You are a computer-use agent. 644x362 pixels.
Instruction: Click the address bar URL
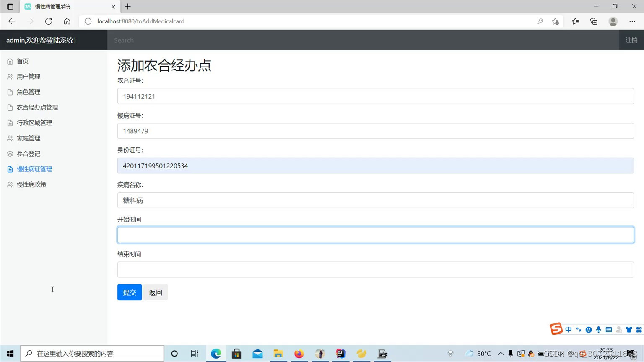(141, 21)
